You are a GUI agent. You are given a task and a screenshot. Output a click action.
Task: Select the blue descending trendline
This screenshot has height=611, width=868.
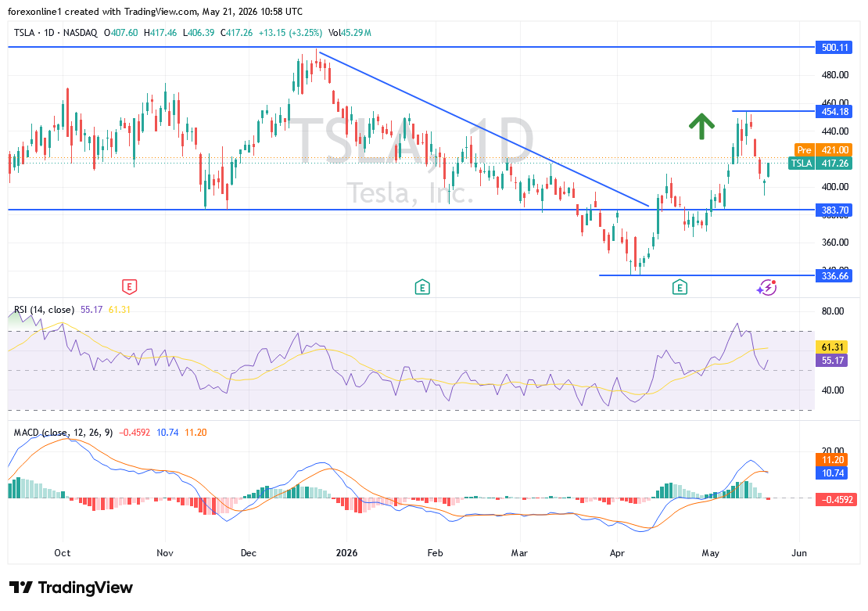click(x=483, y=129)
